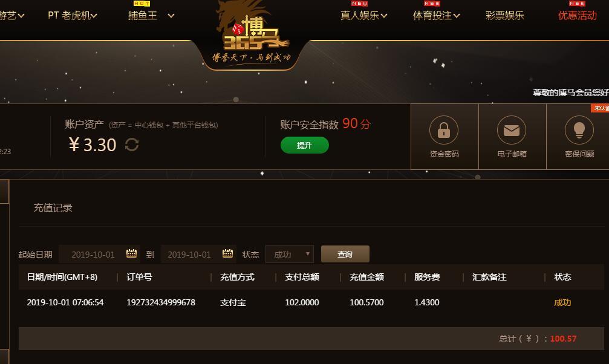The height and width of the screenshot is (364, 609).
Task: Click the green 提升 button
Action: click(305, 145)
